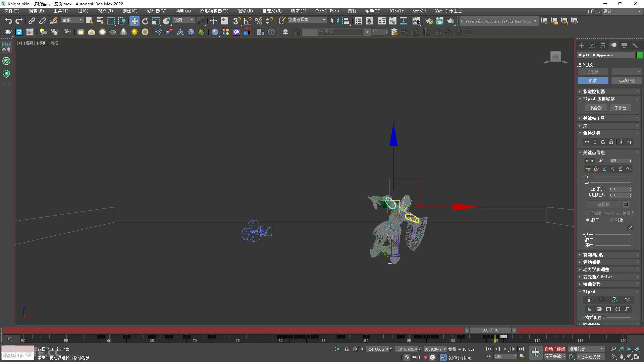
Task: Click Body Horizontal in track selection
Action: (x=587, y=142)
